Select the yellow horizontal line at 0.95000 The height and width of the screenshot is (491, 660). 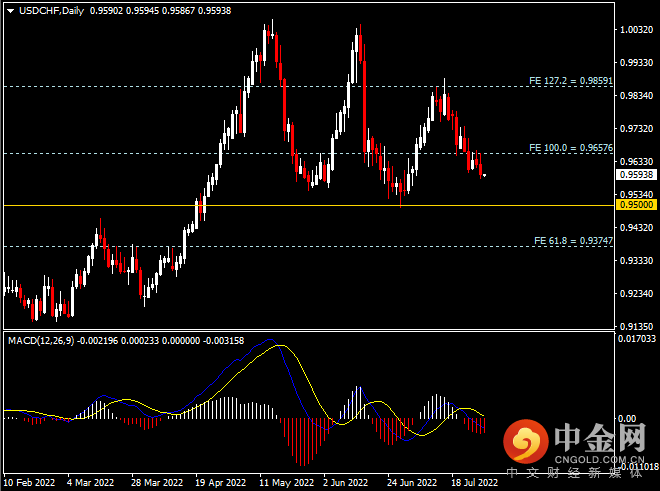[x=309, y=205]
